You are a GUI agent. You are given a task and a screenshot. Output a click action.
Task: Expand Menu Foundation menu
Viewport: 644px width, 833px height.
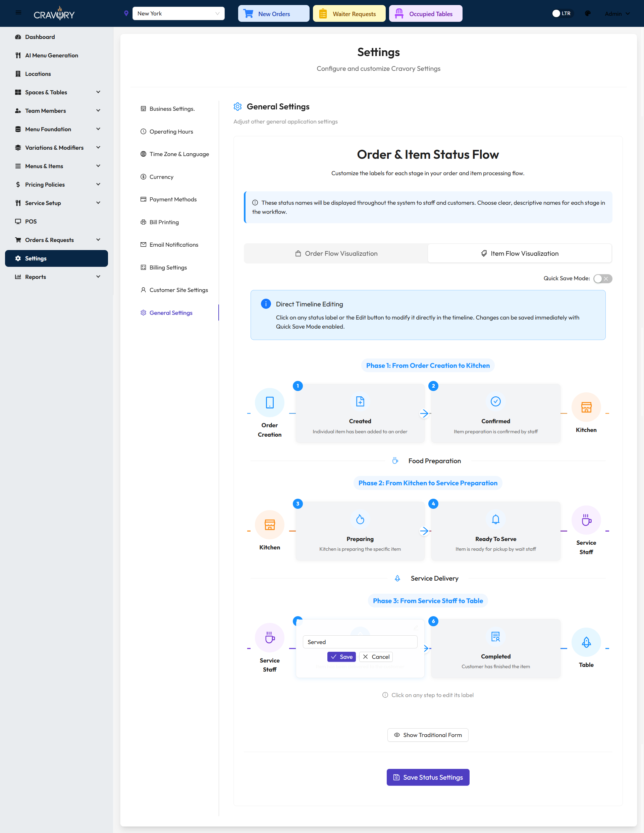click(56, 129)
